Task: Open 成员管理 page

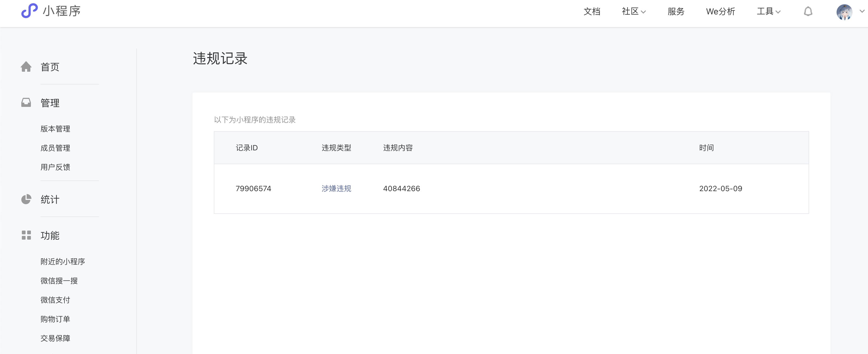Action: (55, 148)
